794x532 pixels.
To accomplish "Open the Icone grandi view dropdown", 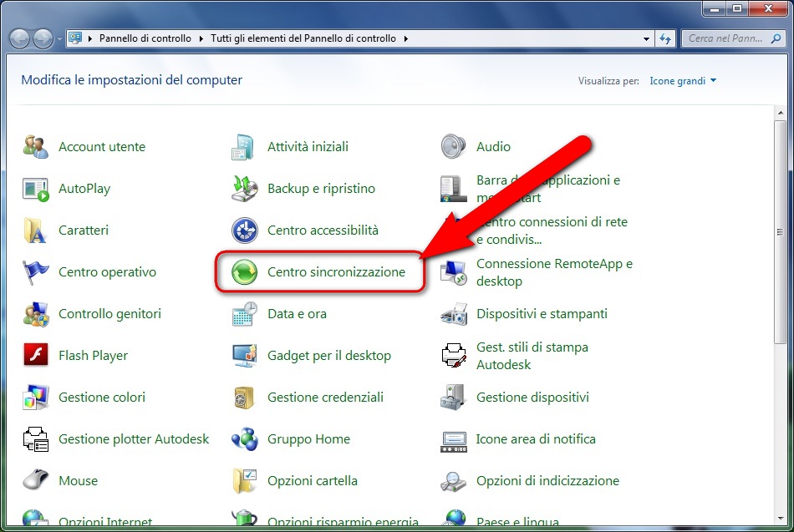I will pyautogui.click(x=683, y=81).
